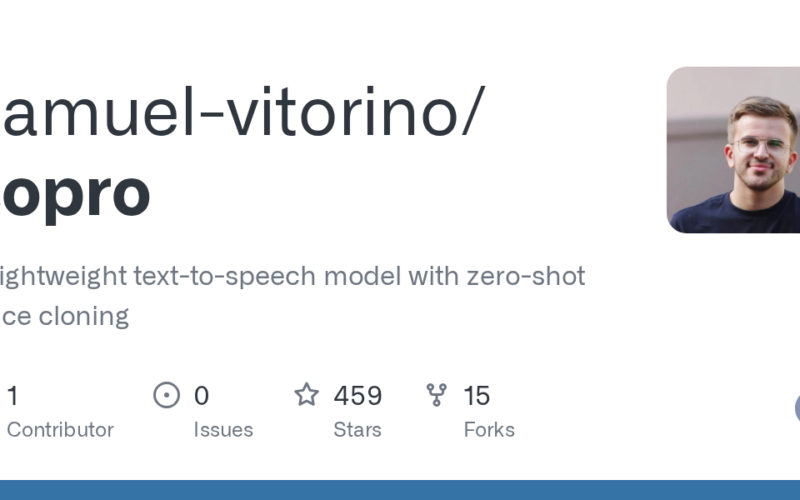Viewport: 800px width, 500px height.
Task: Select the 'Contributor' label
Action: 60,430
